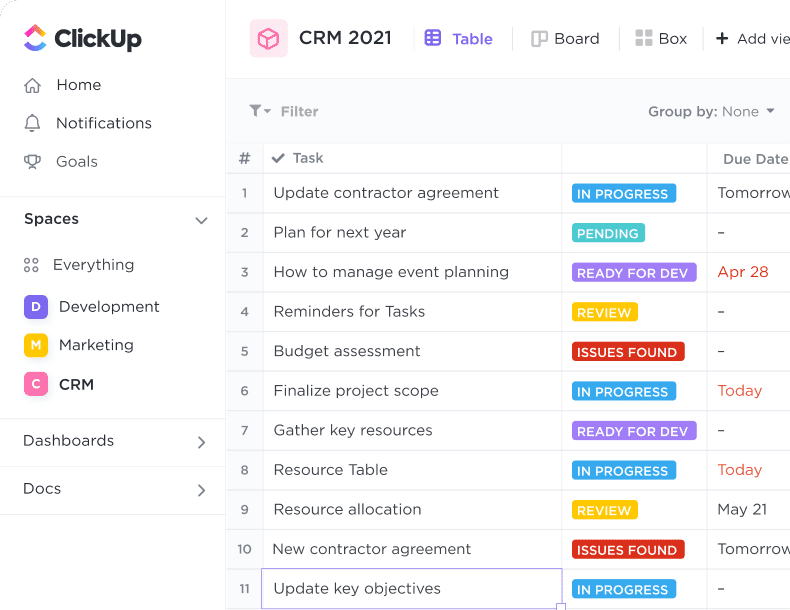This screenshot has height=610, width=790.
Task: Click the Everything four-dots icon
Action: 31,265
